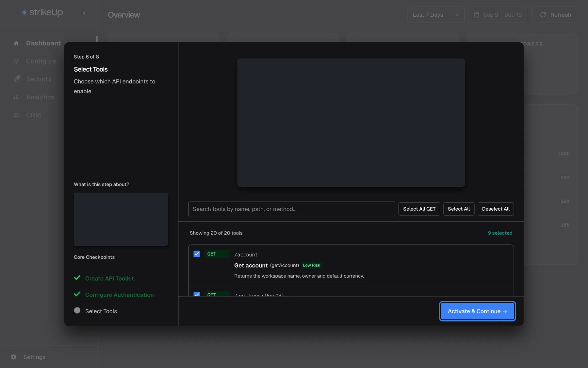Click the large video preview placeholder
Image resolution: width=588 pixels, height=368 pixels.
pos(351,123)
